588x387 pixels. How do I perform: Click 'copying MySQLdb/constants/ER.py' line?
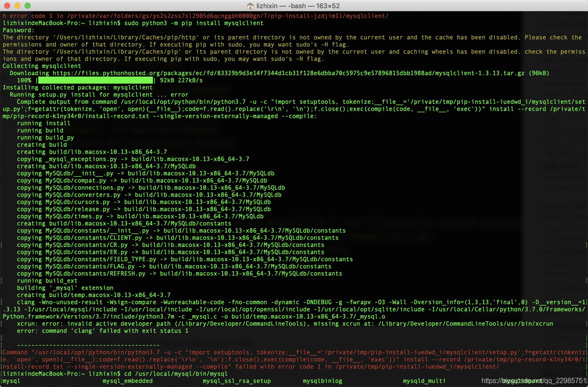click(x=171, y=252)
